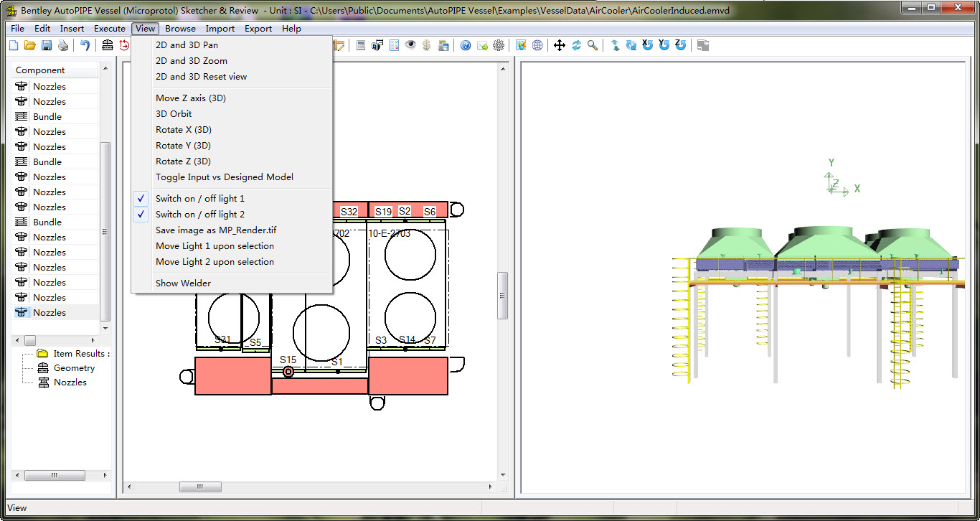The image size is (980, 521).
Task: Click the gray icon at toolbar's right end
Action: pyautogui.click(x=703, y=45)
